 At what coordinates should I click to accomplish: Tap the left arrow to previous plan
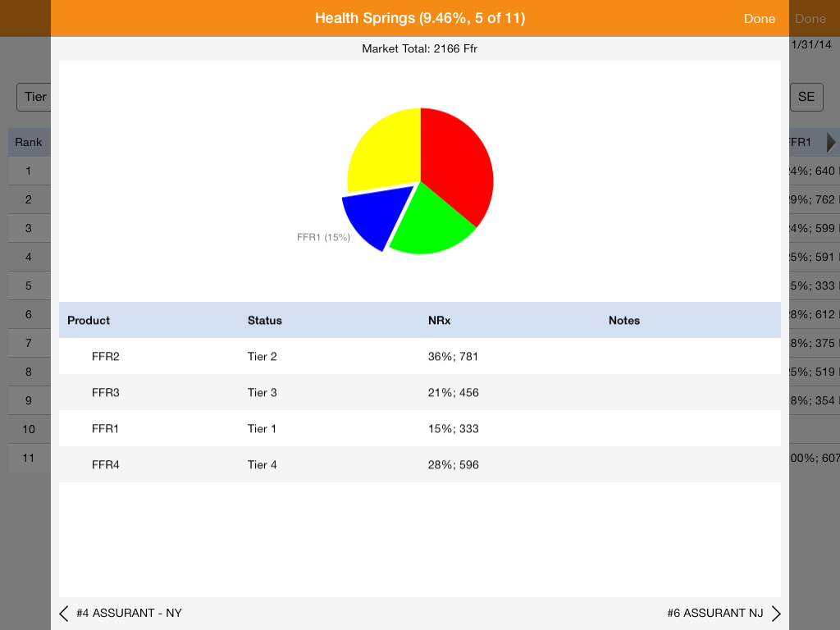point(64,614)
